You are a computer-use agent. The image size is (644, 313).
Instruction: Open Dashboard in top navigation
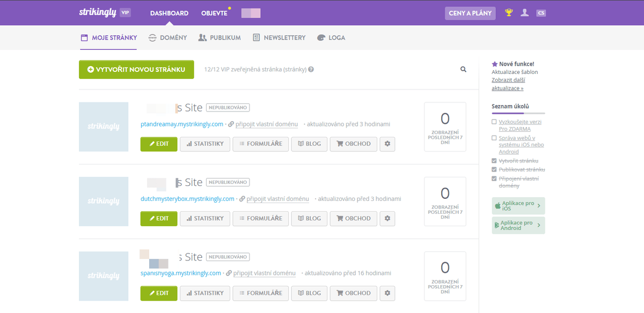pyautogui.click(x=169, y=13)
